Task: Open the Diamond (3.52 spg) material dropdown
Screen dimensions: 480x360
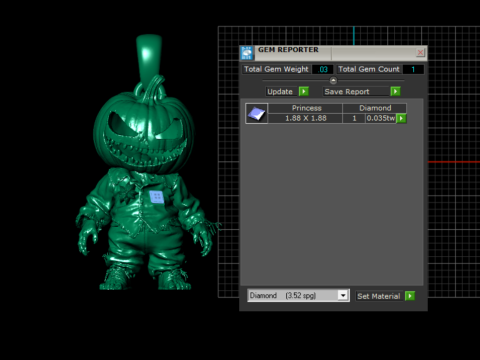Action: (x=298, y=295)
